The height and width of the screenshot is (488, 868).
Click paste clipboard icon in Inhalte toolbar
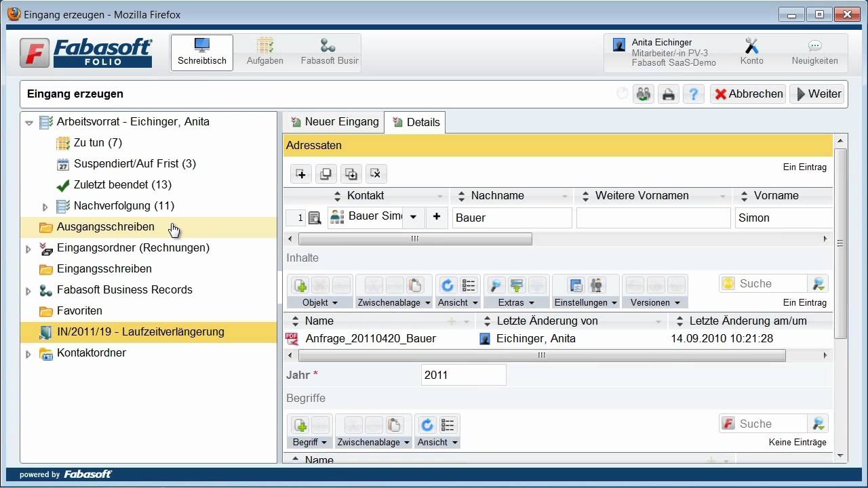(x=415, y=285)
